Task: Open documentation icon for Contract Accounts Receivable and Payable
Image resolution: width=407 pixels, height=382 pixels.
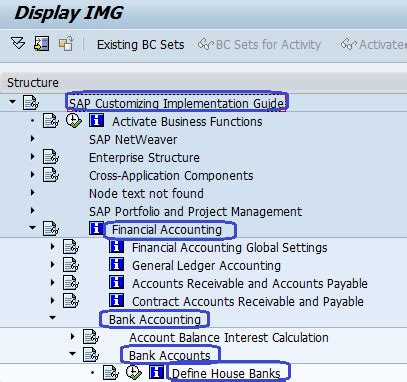Action: [x=71, y=301]
